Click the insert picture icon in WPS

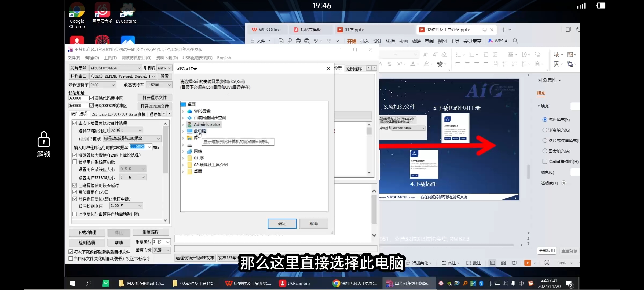[570, 55]
